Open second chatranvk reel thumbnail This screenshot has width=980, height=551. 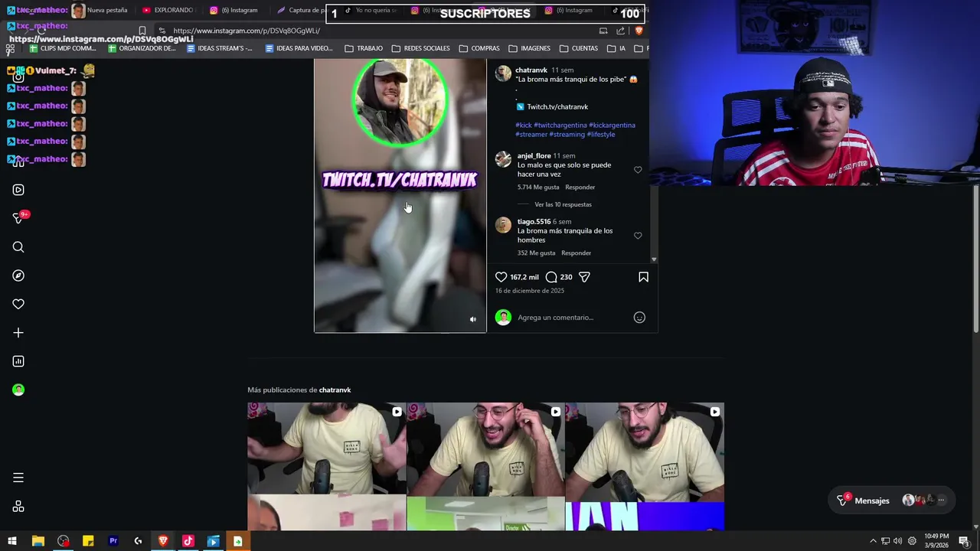point(485,466)
